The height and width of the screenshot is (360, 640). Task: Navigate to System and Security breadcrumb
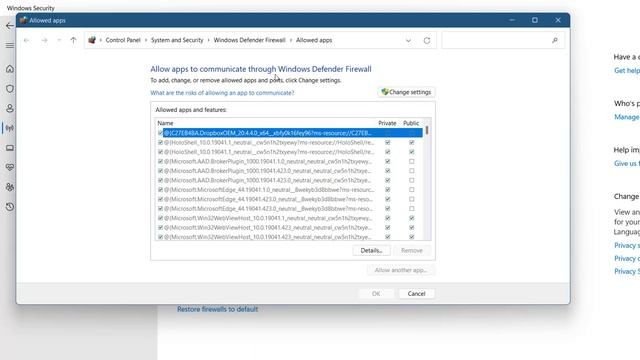(177, 40)
